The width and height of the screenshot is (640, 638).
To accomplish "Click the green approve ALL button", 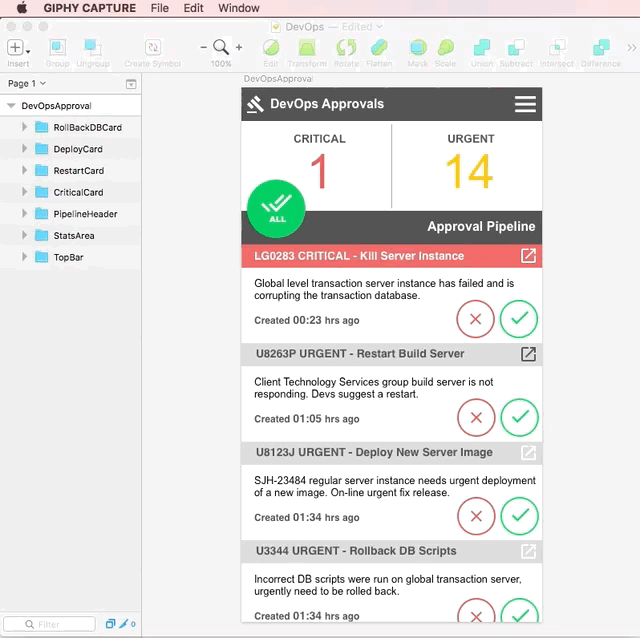I will coord(276,209).
